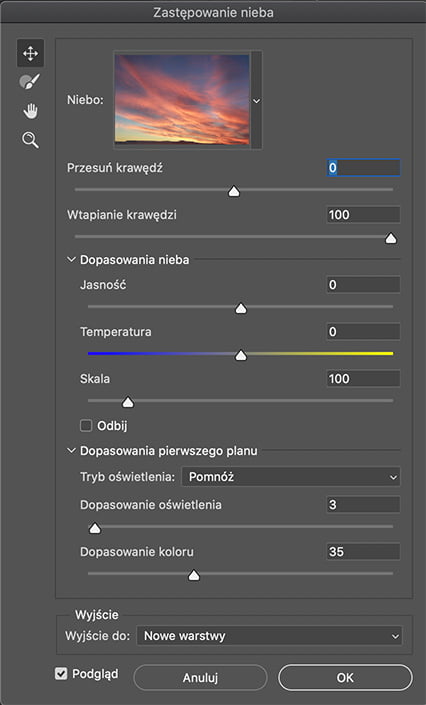
Task: Select the Zoom magnifier tool
Action: 30,140
